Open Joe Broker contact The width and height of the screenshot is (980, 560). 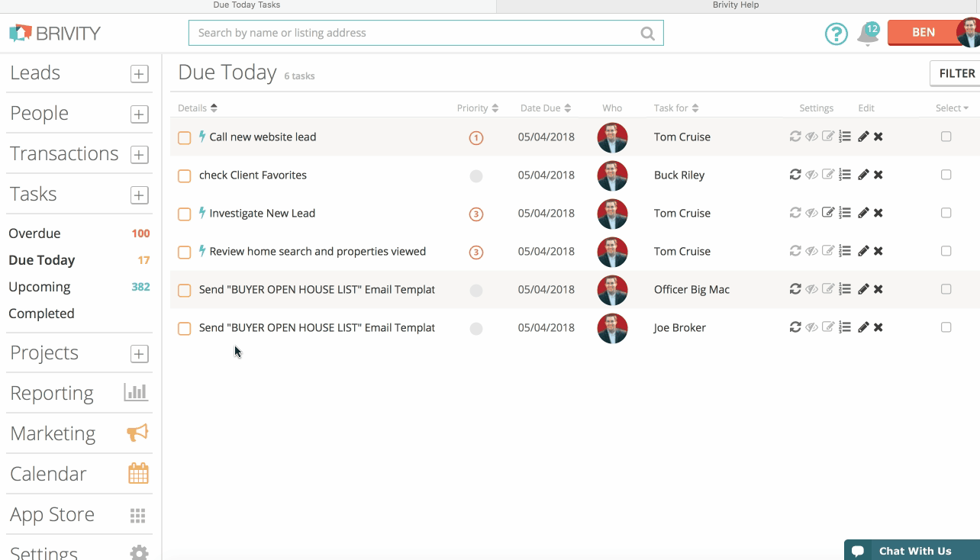click(x=680, y=327)
